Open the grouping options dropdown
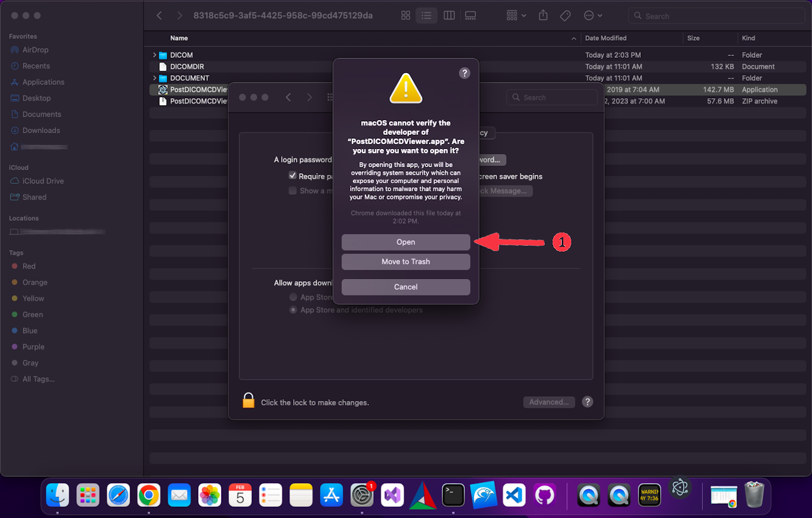Screen dimensions: 812x518 515,15
